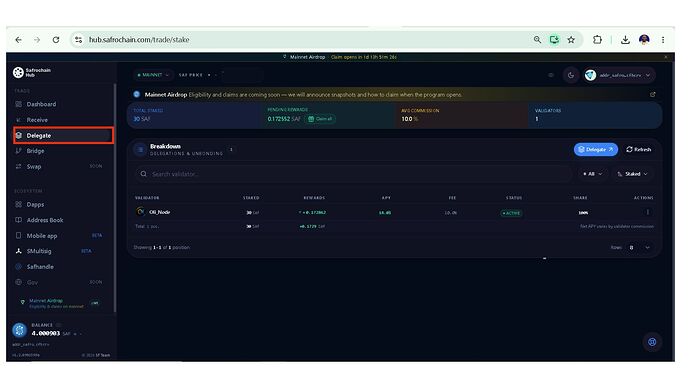
Task: Sort by the REWARDS column header
Action: [x=314, y=198]
